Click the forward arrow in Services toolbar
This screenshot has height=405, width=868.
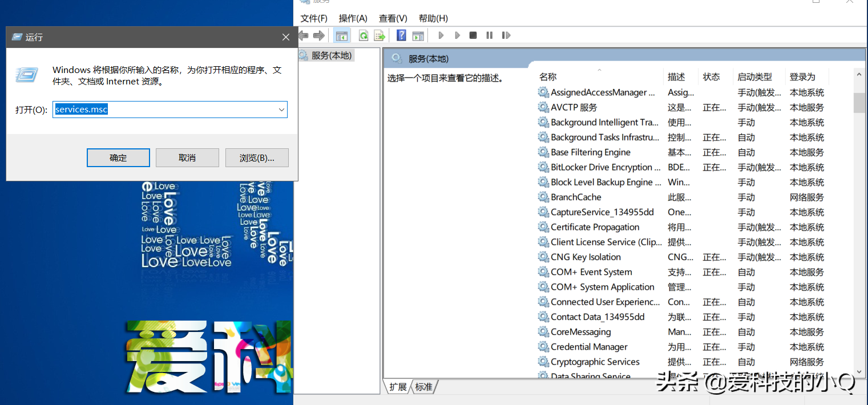tap(319, 35)
